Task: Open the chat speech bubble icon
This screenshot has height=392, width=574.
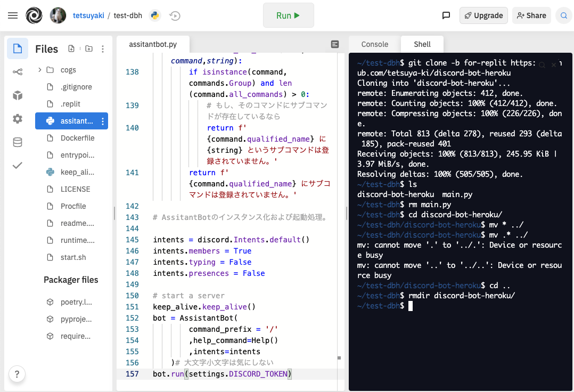Action: click(x=446, y=15)
